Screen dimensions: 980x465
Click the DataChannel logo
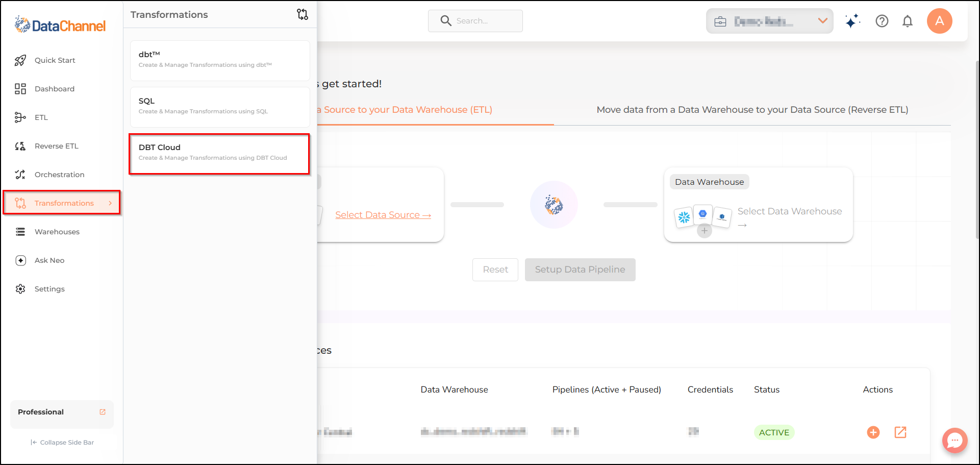coord(60,25)
